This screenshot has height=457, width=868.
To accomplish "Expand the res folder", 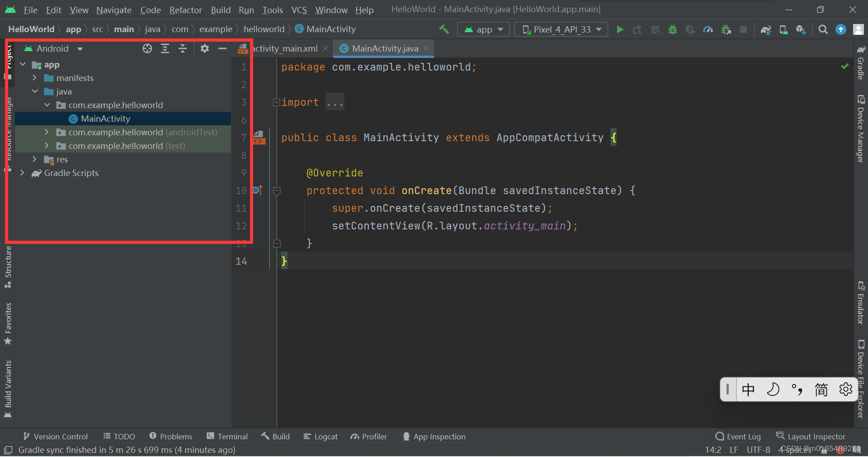I will (x=35, y=159).
